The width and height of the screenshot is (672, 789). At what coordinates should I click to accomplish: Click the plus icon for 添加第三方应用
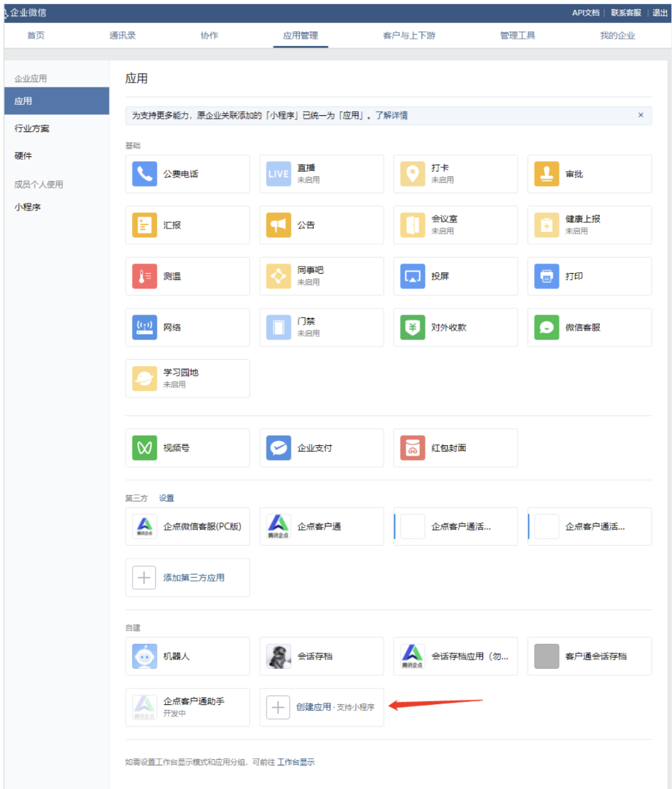pos(144,578)
